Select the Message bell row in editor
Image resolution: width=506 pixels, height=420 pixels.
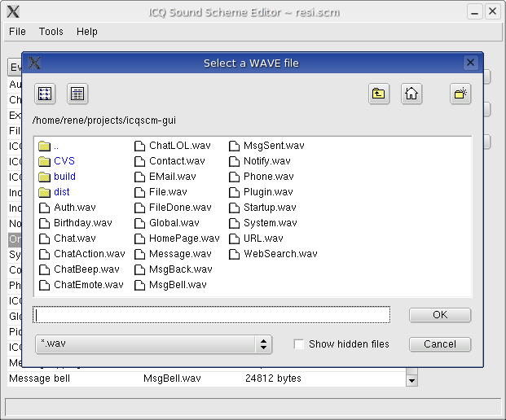[x=206, y=378]
